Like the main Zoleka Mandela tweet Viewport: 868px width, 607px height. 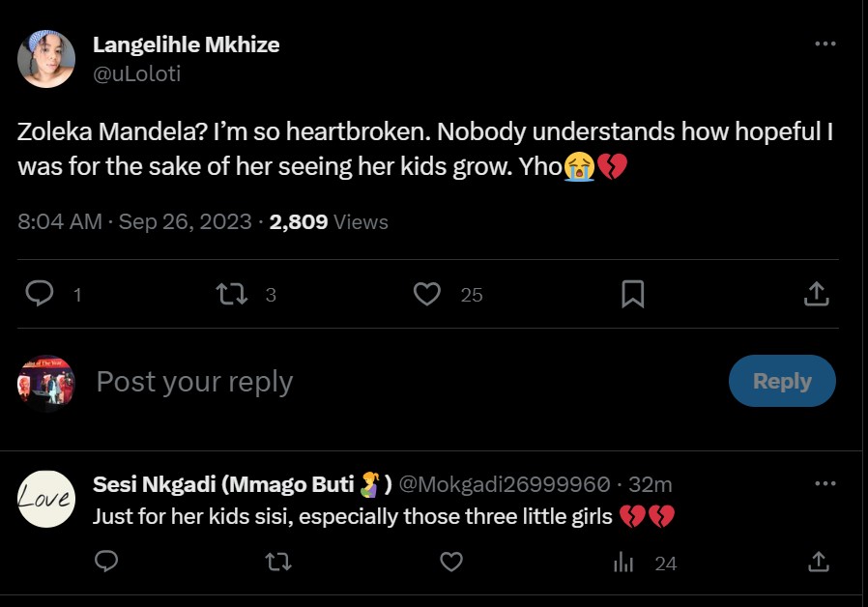point(426,294)
